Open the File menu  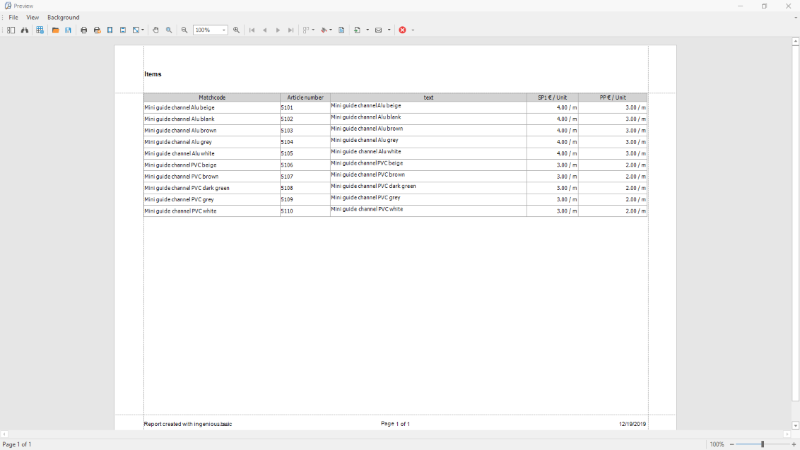coord(13,17)
